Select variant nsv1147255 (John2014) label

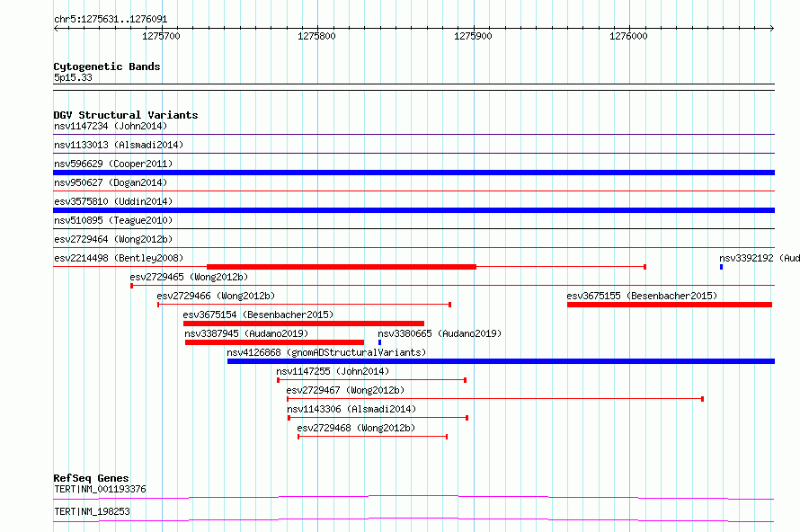click(x=333, y=371)
